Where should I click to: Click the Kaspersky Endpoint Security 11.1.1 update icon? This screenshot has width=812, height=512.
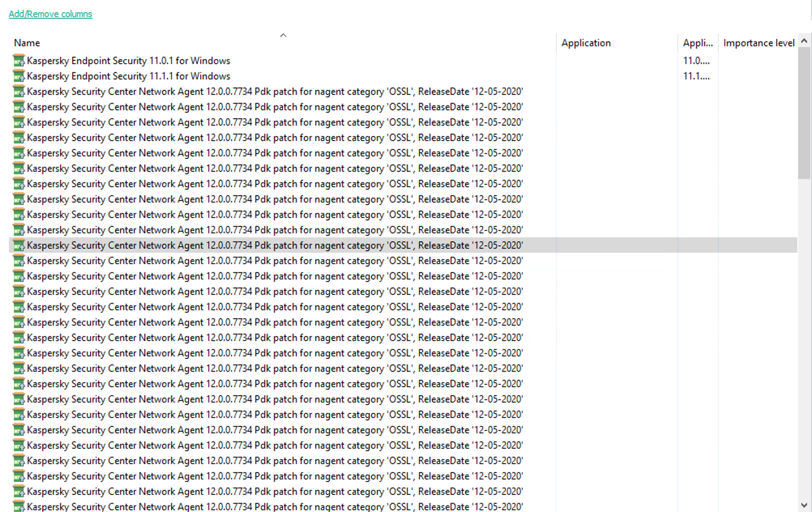[19, 76]
